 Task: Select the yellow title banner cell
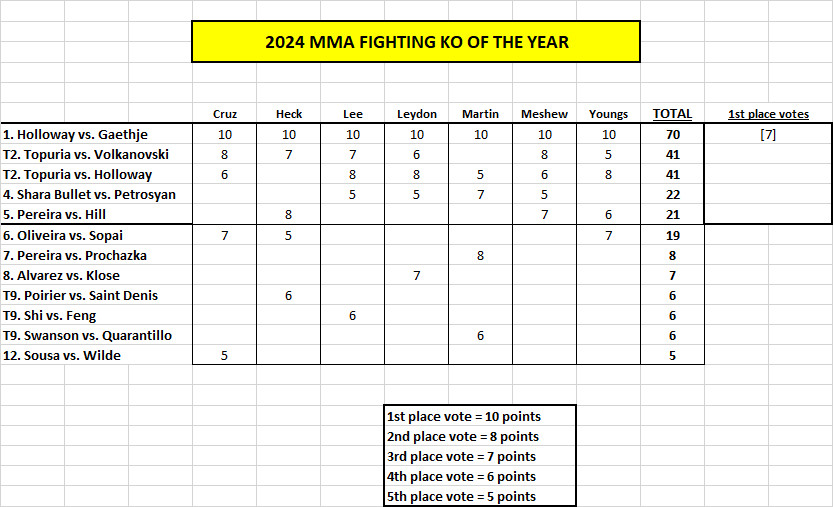pyautogui.click(x=416, y=41)
